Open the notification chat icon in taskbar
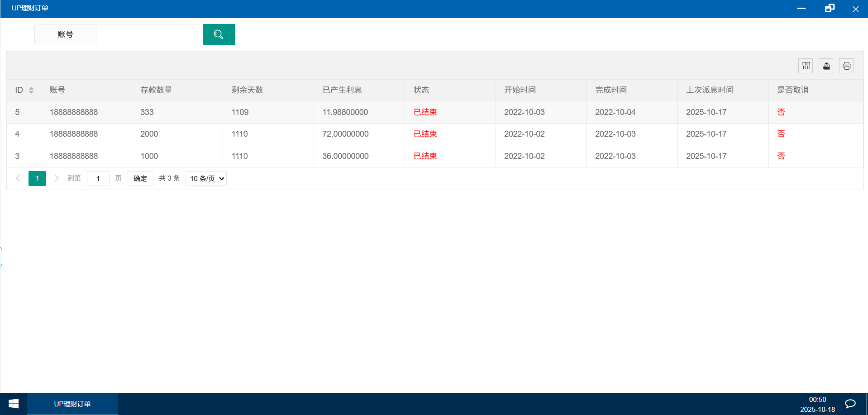868x415 pixels. 850,404
